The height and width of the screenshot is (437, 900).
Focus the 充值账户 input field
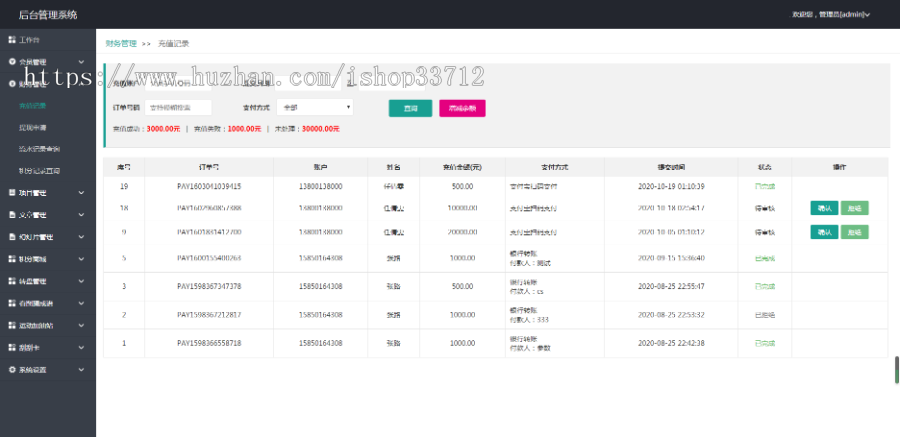178,84
